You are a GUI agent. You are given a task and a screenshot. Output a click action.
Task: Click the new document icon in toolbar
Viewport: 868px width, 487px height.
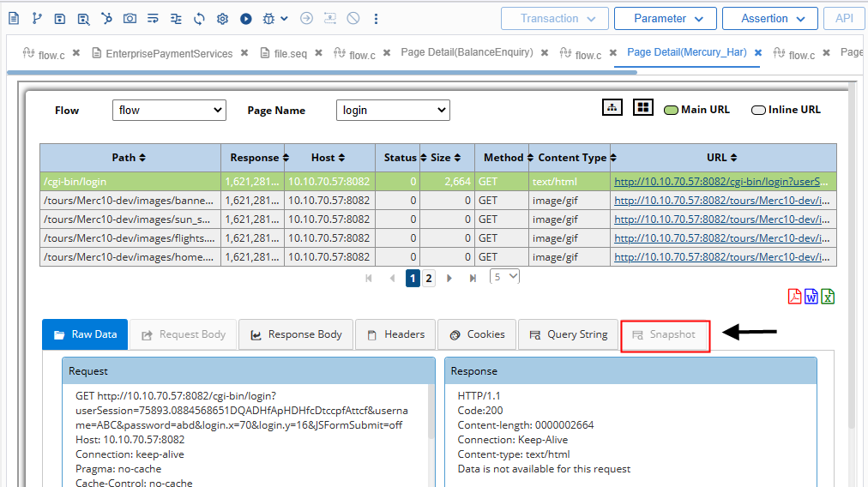click(14, 18)
